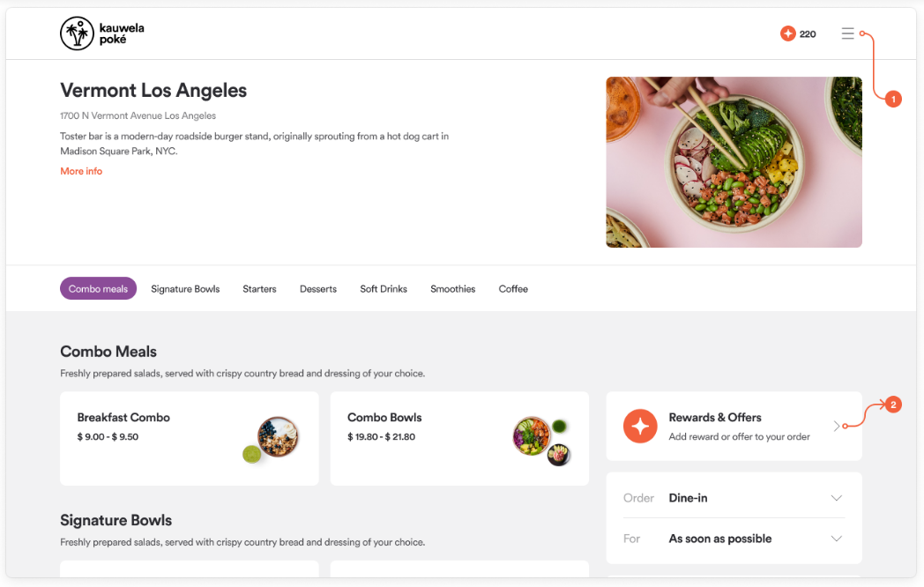Click the More info link
The height and width of the screenshot is (587, 924).
pos(81,171)
